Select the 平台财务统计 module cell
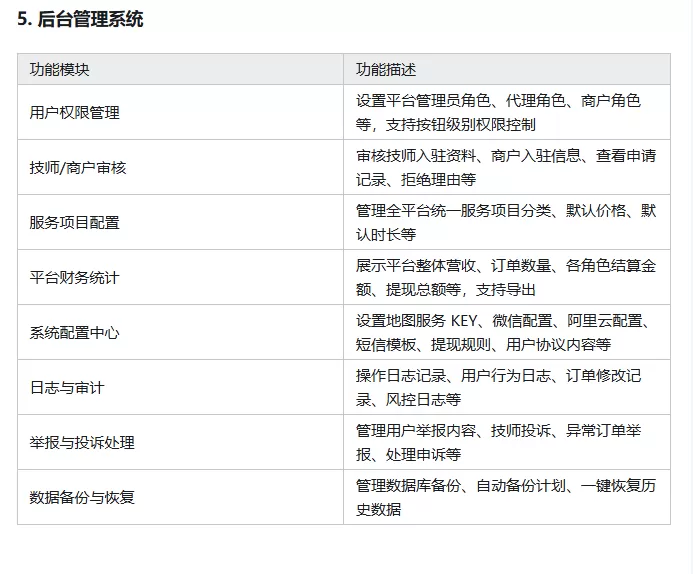The height and width of the screenshot is (574, 693). pos(75,277)
